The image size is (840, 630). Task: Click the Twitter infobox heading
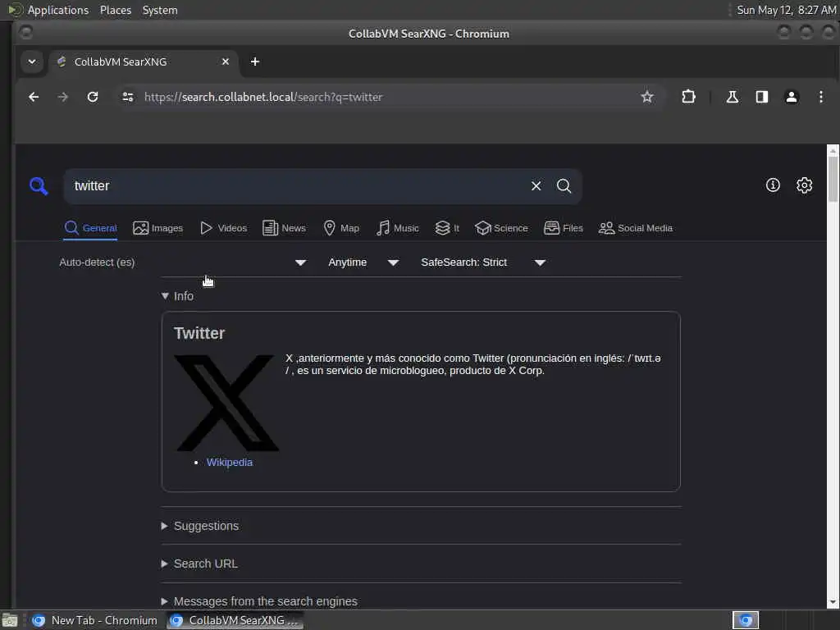click(x=199, y=333)
